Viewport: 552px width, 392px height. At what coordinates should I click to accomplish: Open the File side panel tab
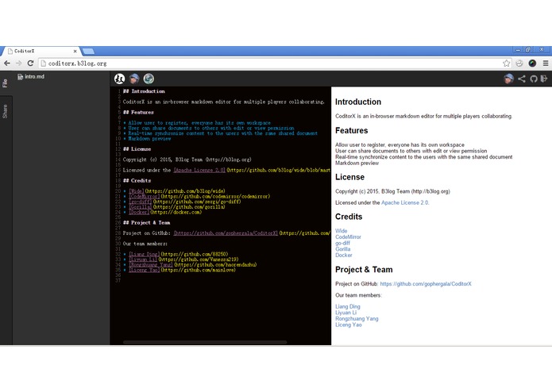(x=6, y=83)
